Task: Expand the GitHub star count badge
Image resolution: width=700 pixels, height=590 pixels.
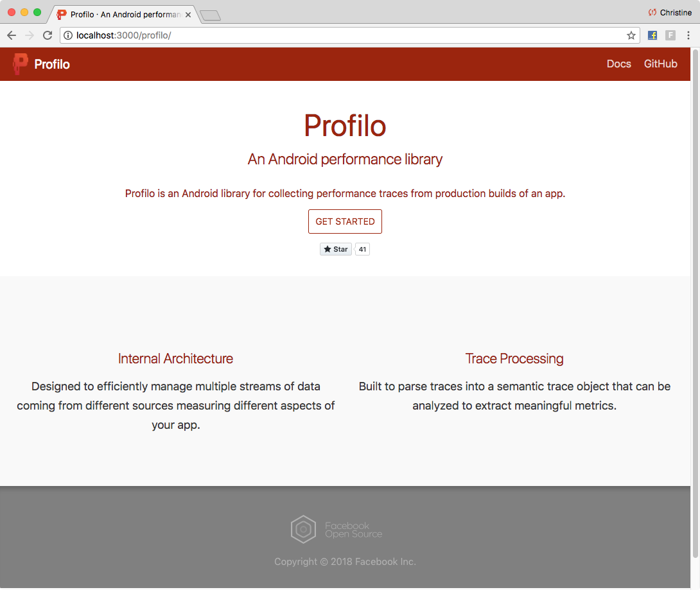Action: pos(362,249)
